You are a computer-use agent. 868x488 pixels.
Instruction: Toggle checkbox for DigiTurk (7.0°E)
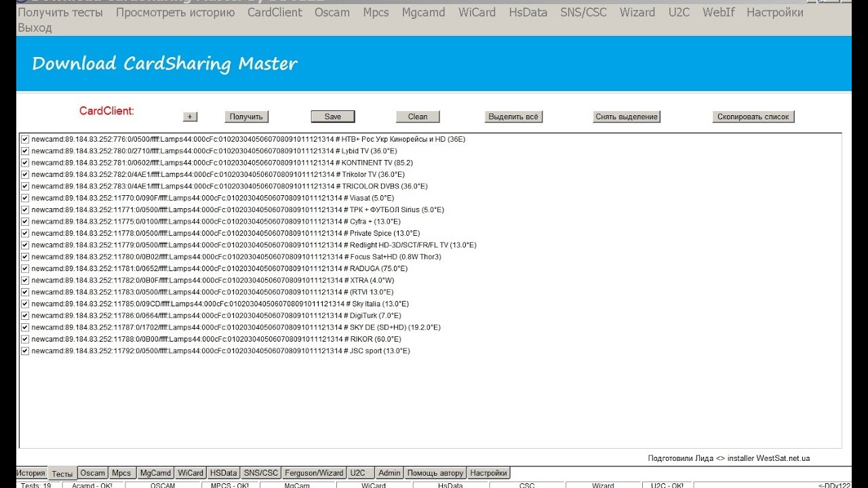click(25, 315)
